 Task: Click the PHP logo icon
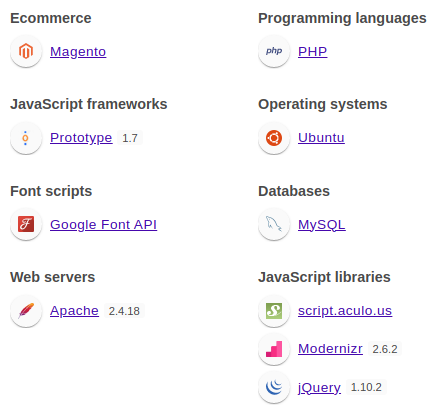tap(274, 51)
